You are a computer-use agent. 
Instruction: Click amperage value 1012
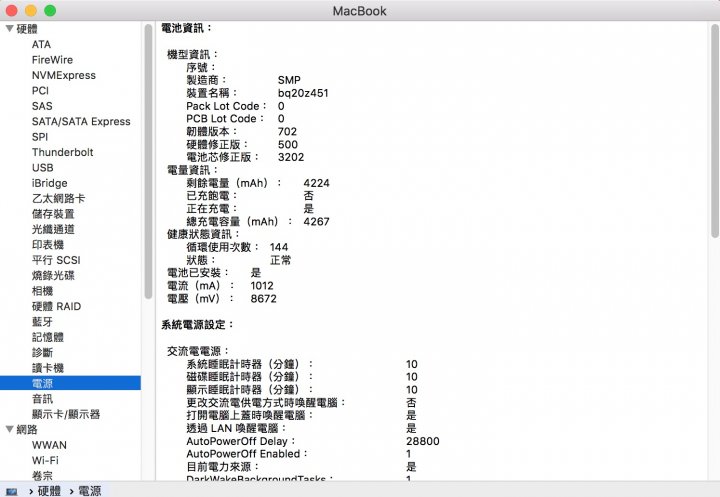262,286
